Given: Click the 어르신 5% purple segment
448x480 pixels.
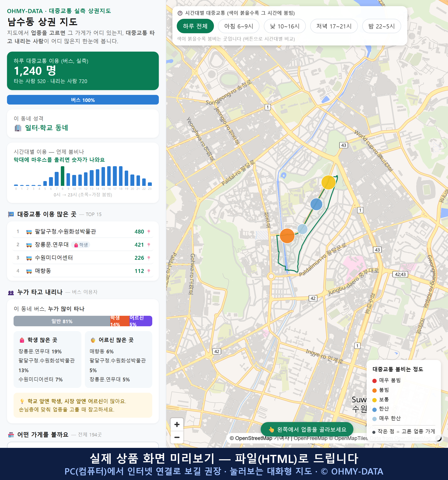Looking at the screenshot, I should (141, 321).
